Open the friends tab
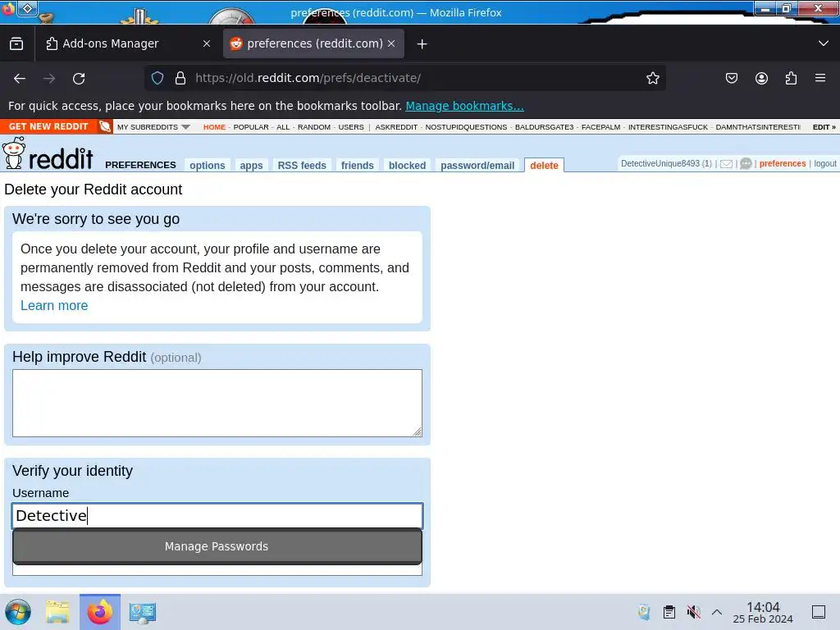This screenshot has height=630, width=840. pos(358,166)
